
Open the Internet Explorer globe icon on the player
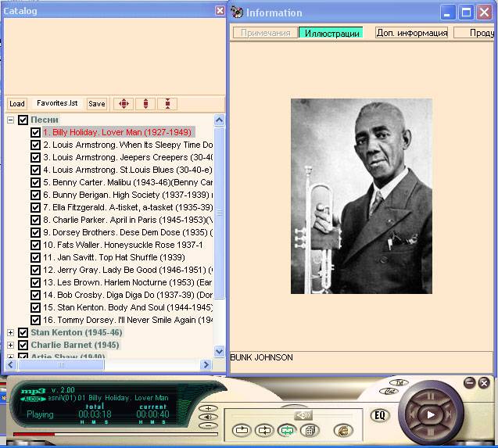point(343,431)
